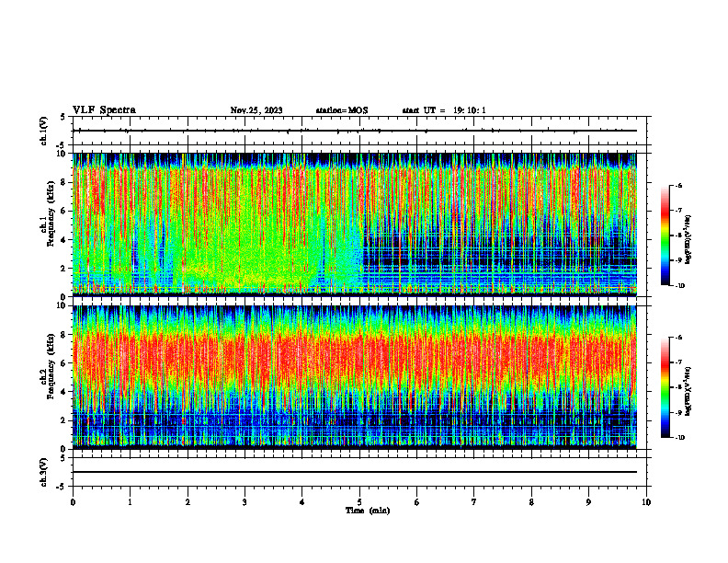Click time axis tick label "10"
This screenshot has height=563, width=728.
[x=646, y=502]
